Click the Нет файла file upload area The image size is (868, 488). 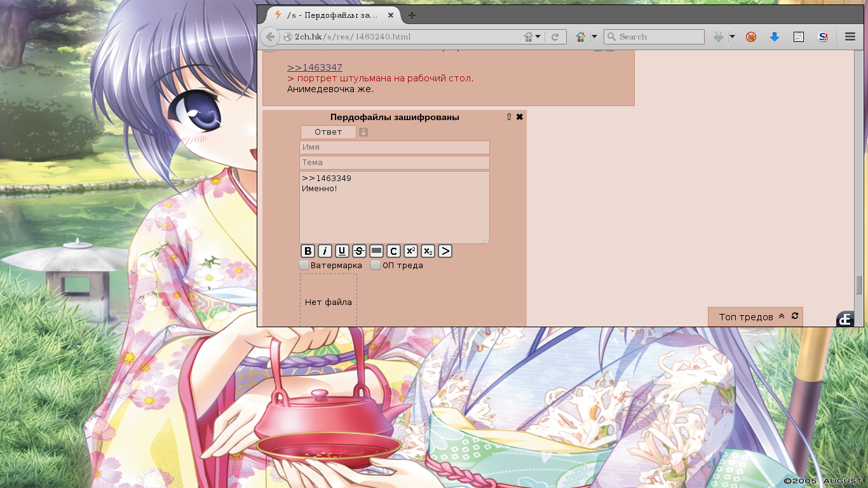329,301
